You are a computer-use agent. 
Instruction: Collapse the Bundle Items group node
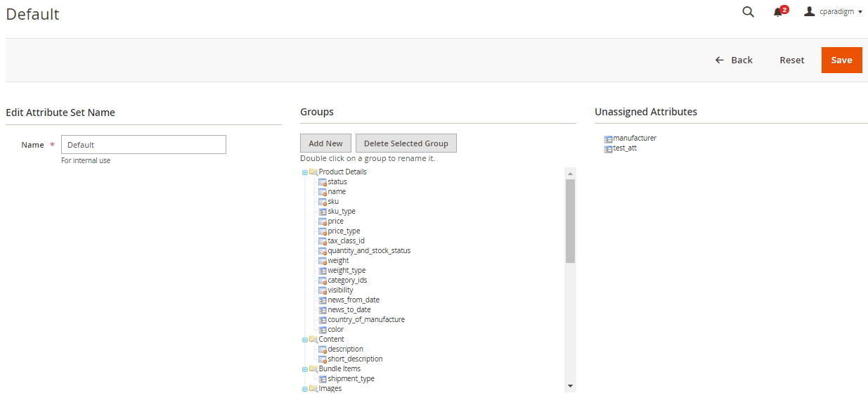click(x=304, y=369)
